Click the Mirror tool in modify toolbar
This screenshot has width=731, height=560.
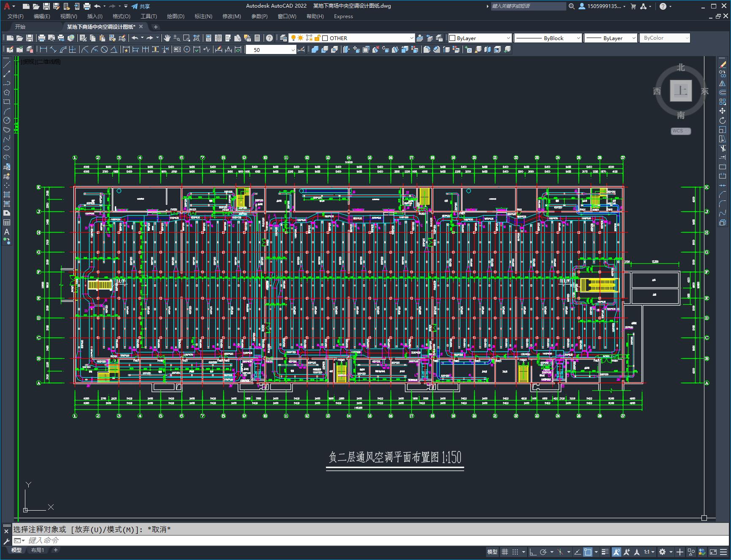(723, 83)
